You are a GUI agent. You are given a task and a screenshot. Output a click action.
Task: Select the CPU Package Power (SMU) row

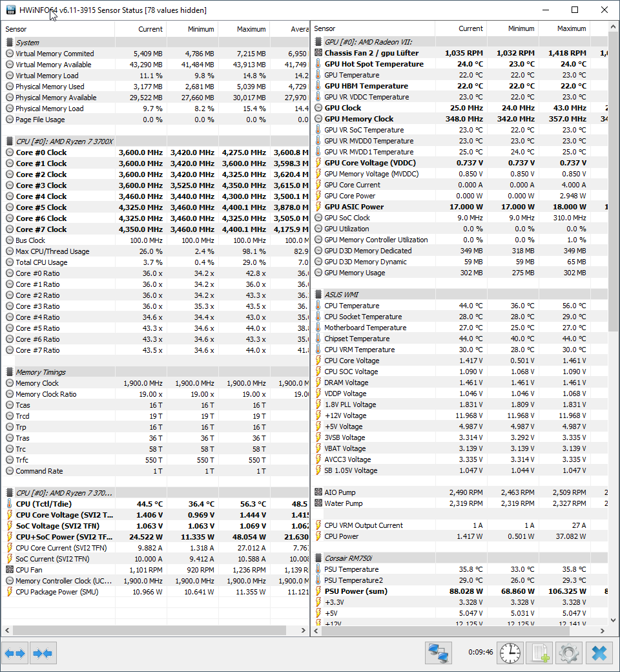point(155,592)
